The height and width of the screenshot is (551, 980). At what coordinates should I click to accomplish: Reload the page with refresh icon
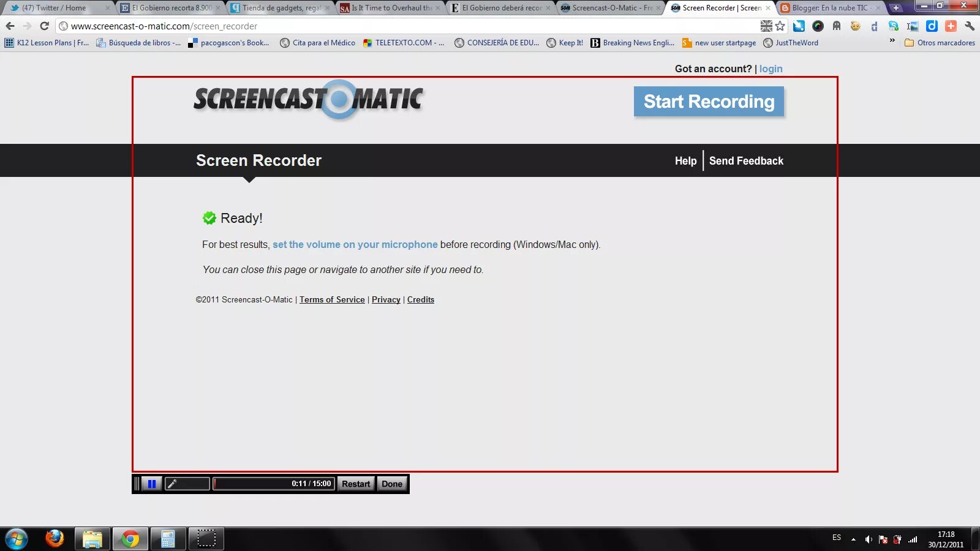[44, 26]
